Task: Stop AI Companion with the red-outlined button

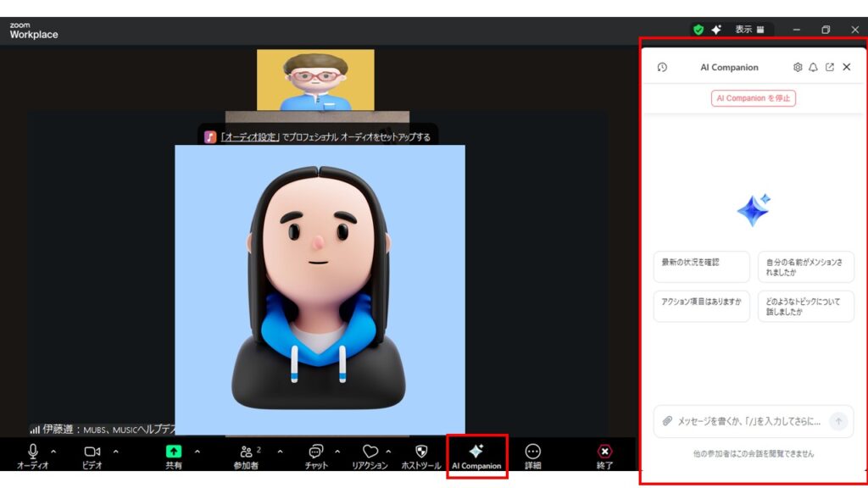Action: [x=753, y=98]
